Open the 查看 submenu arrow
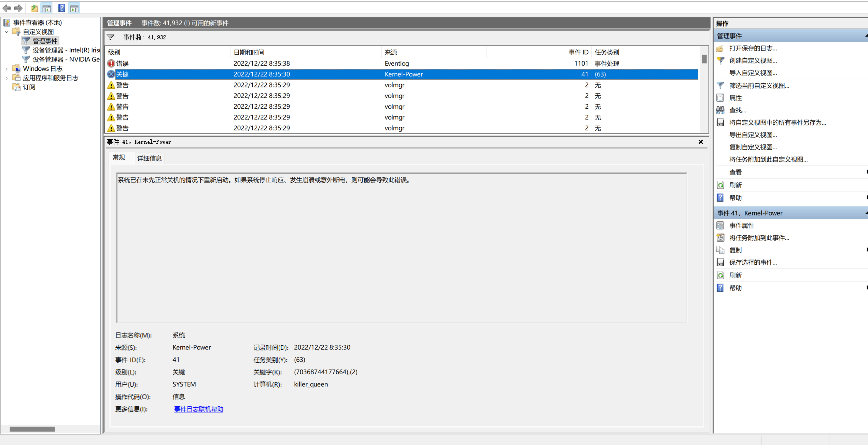 [866, 172]
